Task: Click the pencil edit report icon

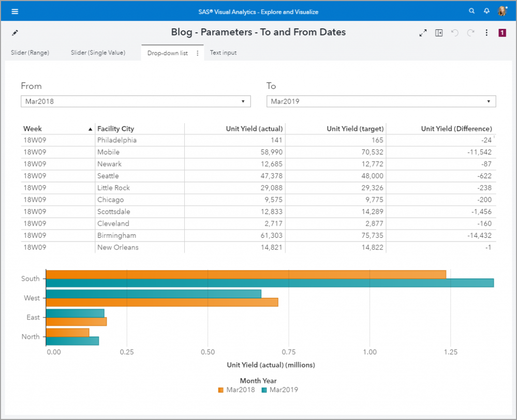Action: (14, 33)
